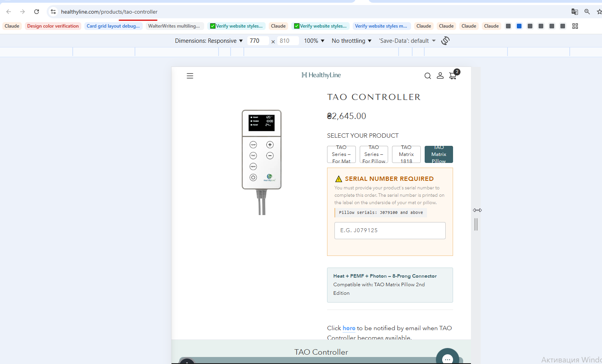Click the 'here' notification link
This screenshot has height=364, width=602.
coord(349,328)
